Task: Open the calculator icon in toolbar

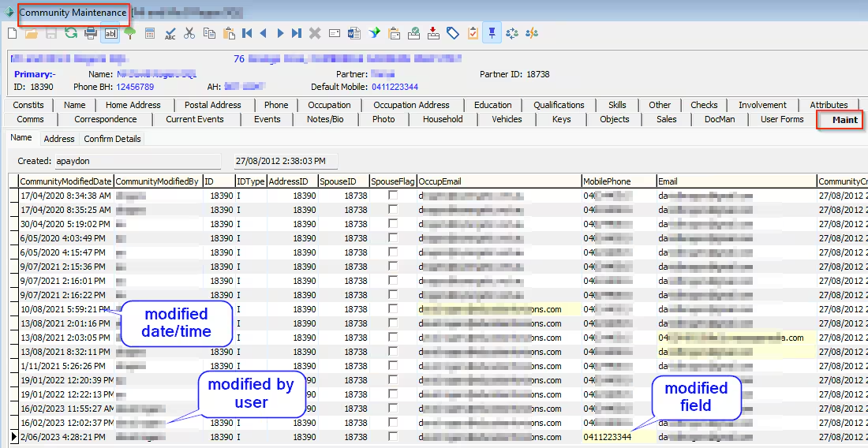Action: tap(150, 33)
